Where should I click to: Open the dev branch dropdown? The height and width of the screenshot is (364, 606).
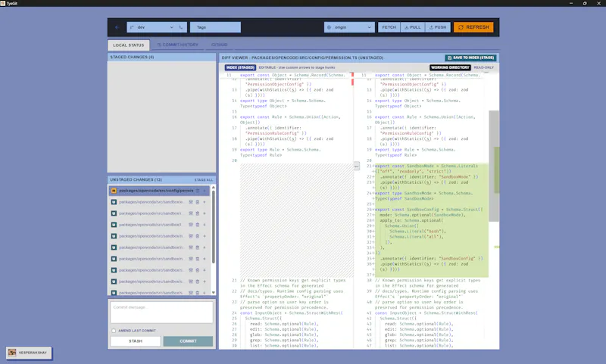click(x=152, y=27)
